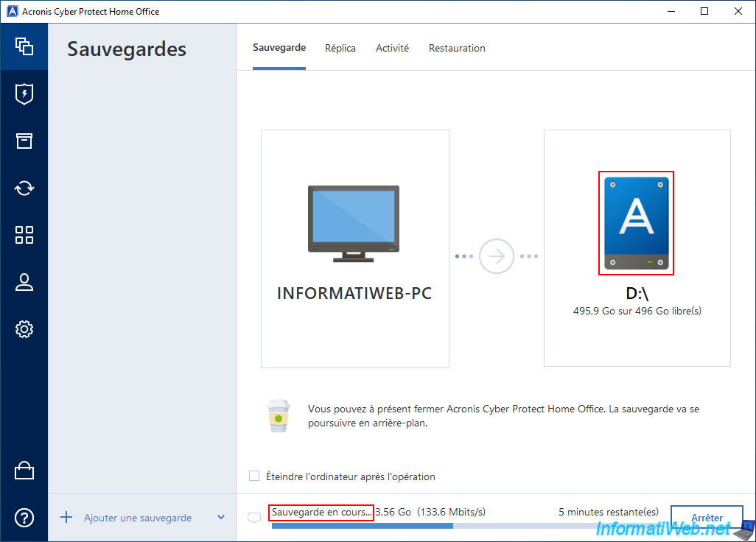Switch to the Activité tab
Viewport: 756px width, 542px height.
click(393, 48)
